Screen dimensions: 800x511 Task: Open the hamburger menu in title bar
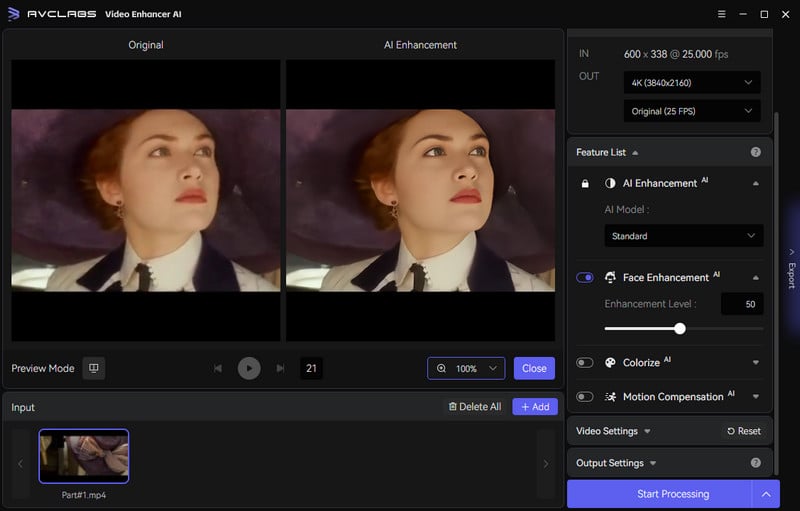[x=721, y=14]
